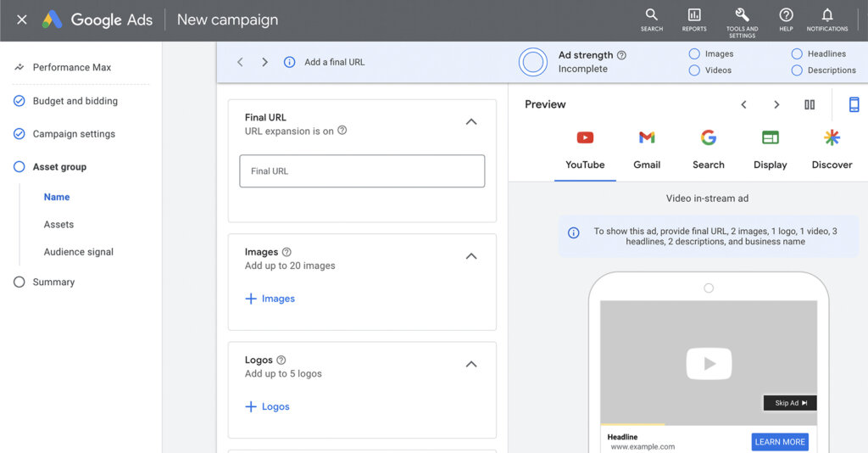Close the new campaign editor with X
This screenshot has height=453, width=868.
click(x=21, y=20)
